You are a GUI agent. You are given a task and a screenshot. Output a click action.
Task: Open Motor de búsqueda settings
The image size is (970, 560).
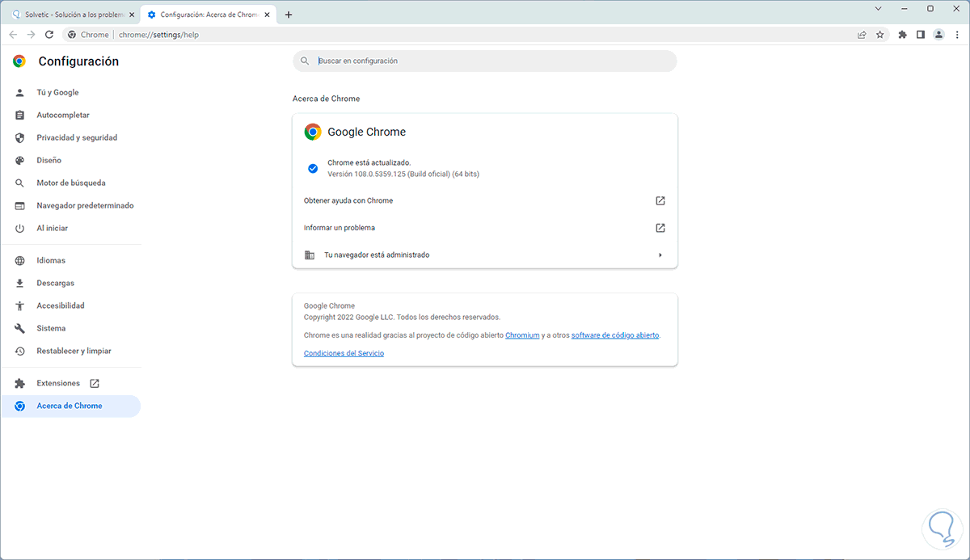[x=71, y=183]
